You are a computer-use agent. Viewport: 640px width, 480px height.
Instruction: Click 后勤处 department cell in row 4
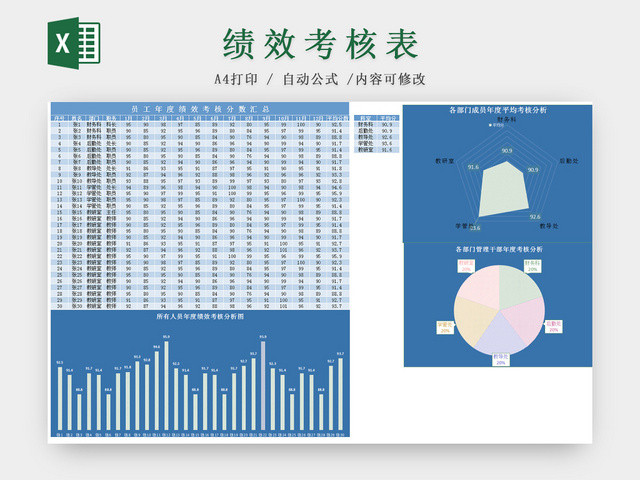pyautogui.click(x=94, y=143)
